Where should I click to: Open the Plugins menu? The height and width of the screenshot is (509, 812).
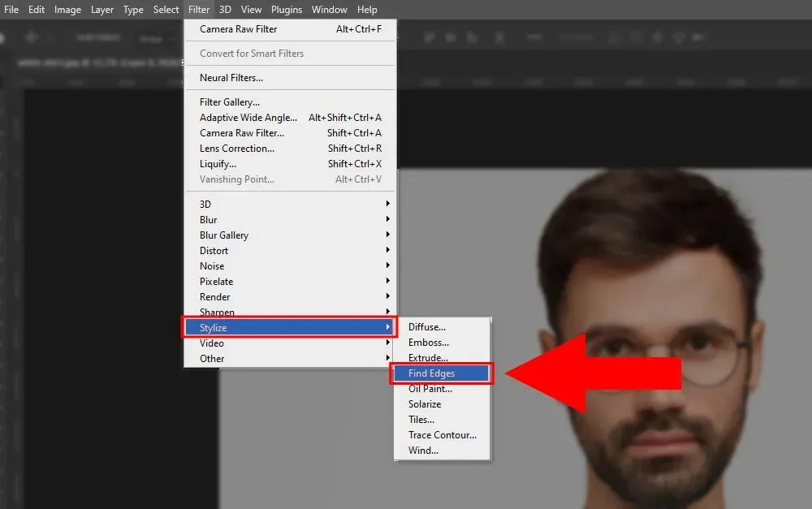[x=287, y=9]
